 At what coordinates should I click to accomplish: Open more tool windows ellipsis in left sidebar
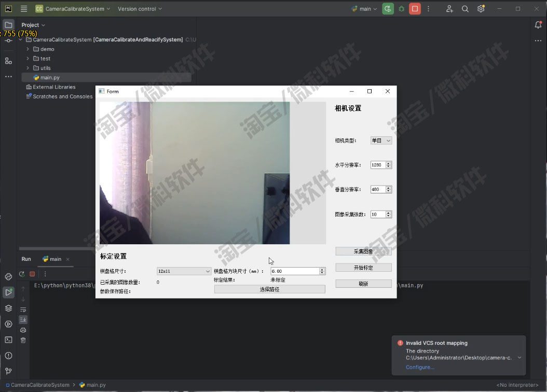8,76
